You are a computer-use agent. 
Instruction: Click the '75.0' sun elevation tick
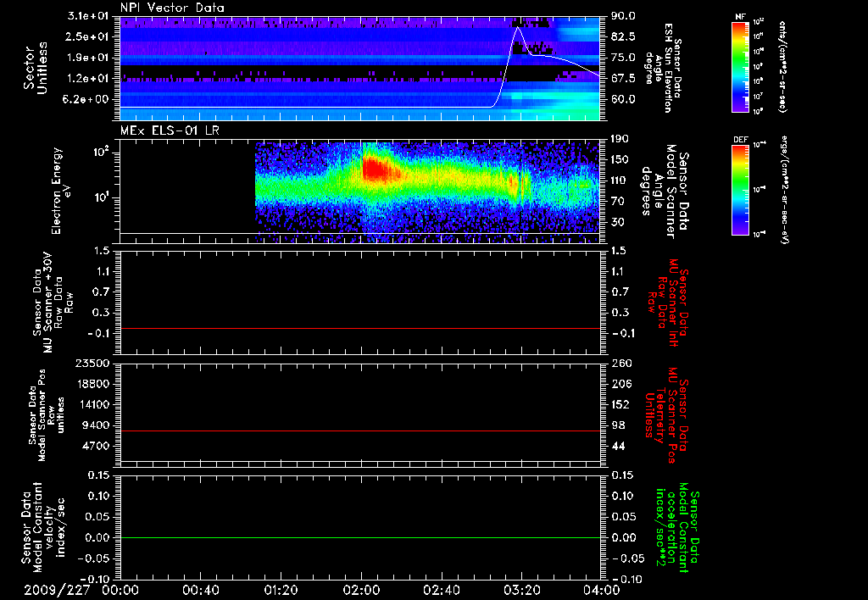(x=623, y=58)
